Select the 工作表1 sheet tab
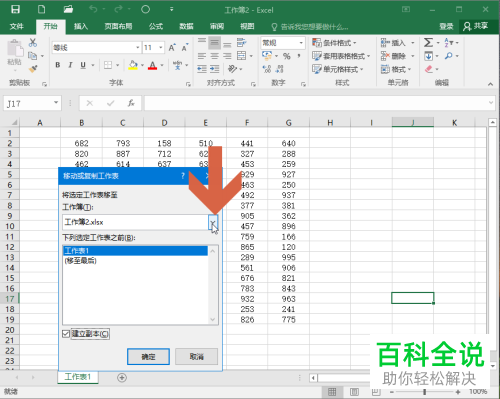Viewport: 500px width, 399px height. tap(78, 377)
